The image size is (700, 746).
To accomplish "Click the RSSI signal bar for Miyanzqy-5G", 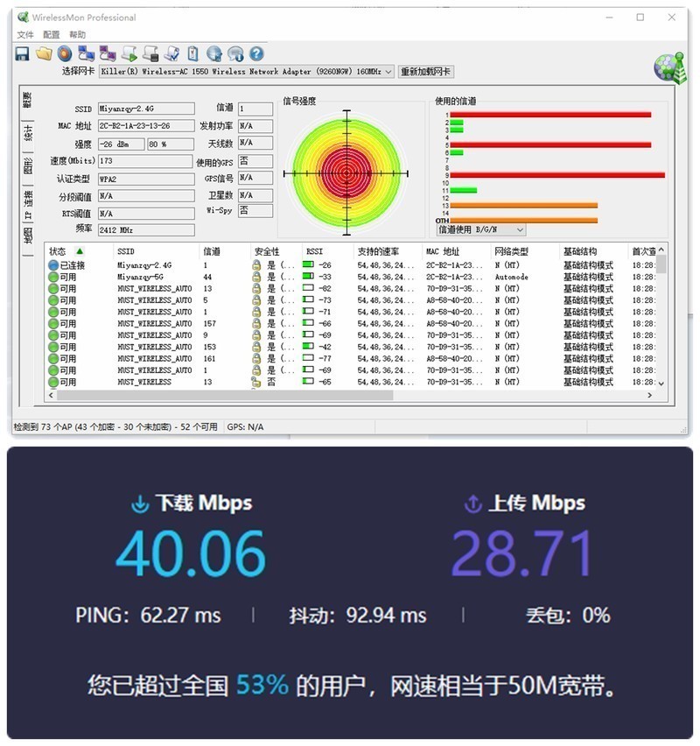I will pos(308,276).
